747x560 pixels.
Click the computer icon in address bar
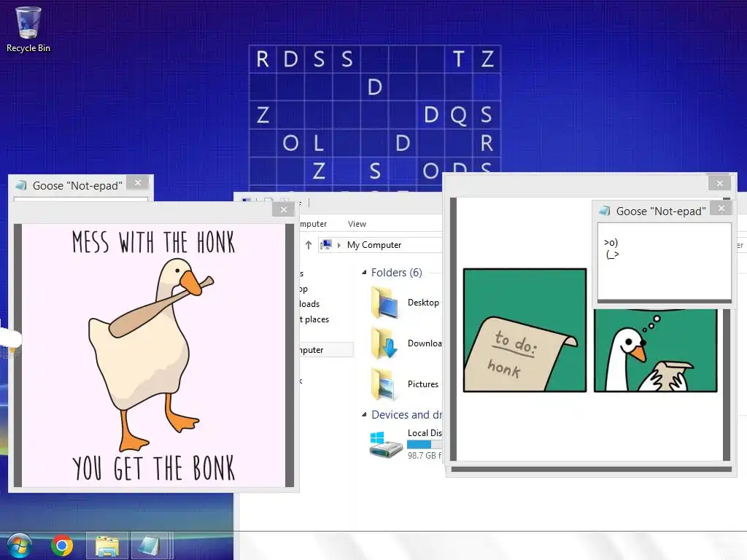point(326,245)
